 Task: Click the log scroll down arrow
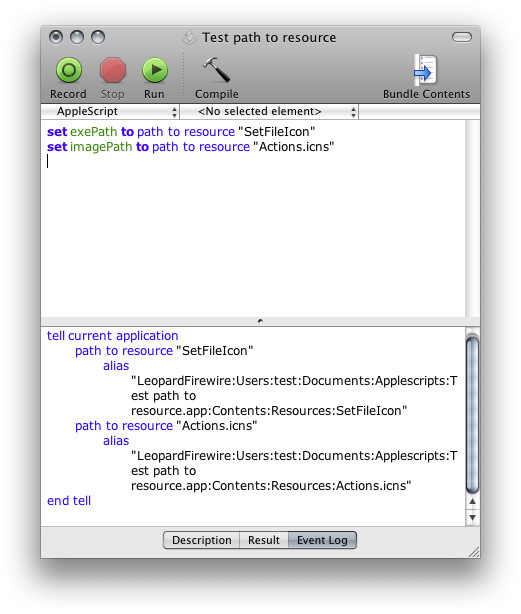(472, 517)
